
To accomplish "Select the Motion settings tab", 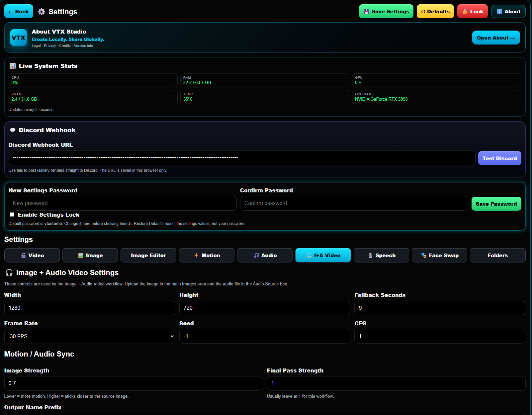I will point(207,255).
